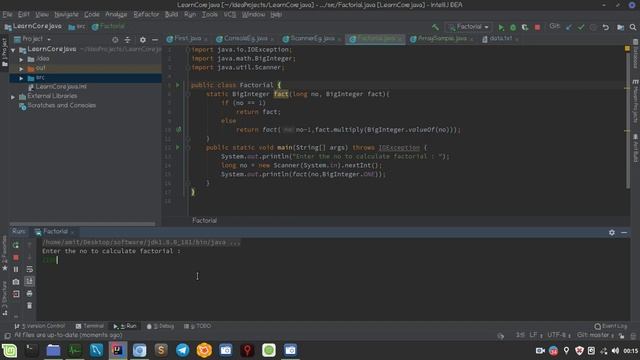Open the Linux Mint start menu
This screenshot has height=360, width=640.
point(9,350)
